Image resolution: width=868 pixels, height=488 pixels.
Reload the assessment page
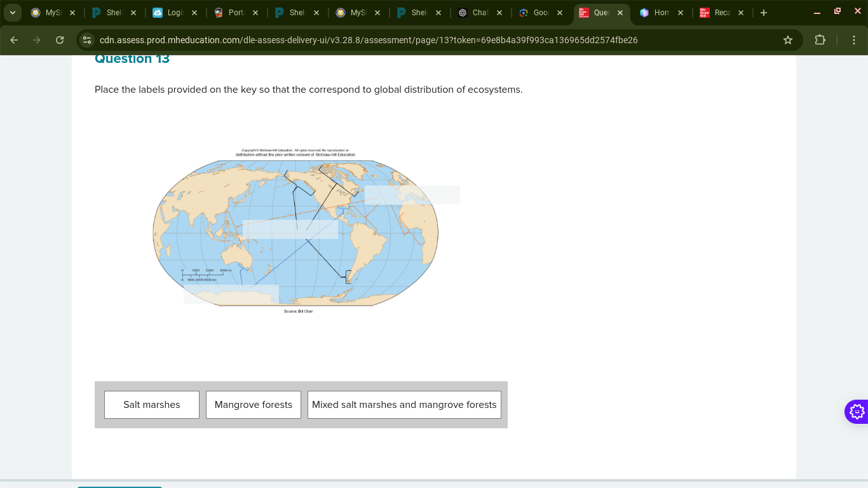(60, 40)
